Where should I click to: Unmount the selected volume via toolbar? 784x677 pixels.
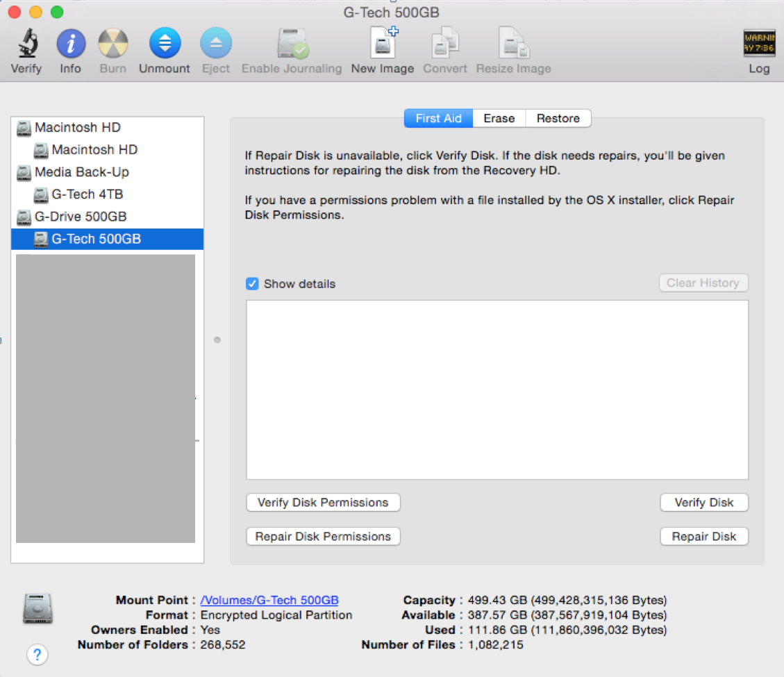point(165,43)
